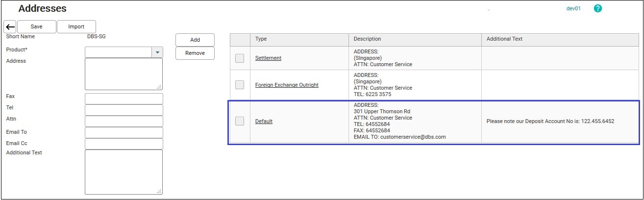Open the Settlement address link
This screenshot has height=200, width=644.
point(268,58)
